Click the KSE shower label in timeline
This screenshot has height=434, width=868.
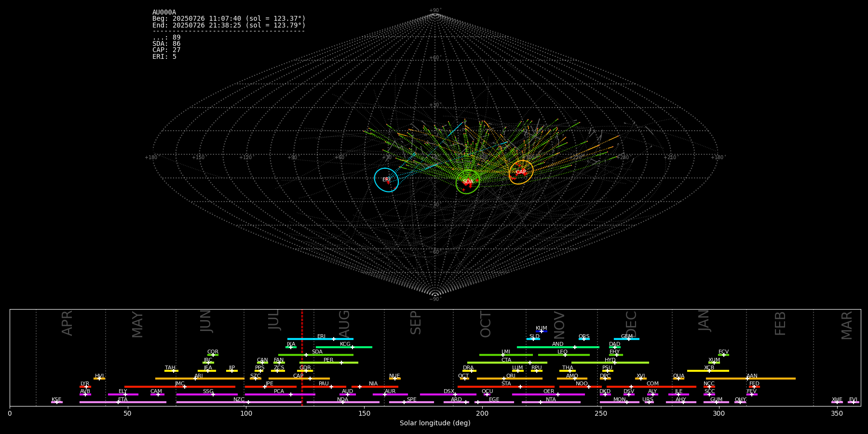(x=56, y=400)
